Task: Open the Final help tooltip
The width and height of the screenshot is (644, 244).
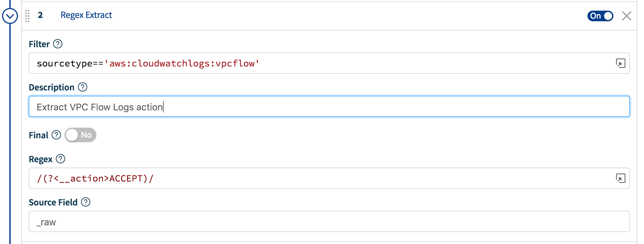Action: 56,135
